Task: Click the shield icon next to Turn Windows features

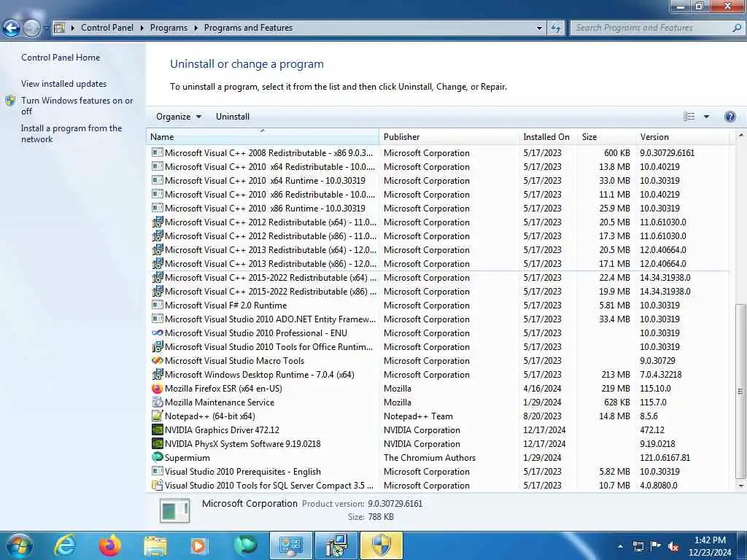Action: click(10, 101)
